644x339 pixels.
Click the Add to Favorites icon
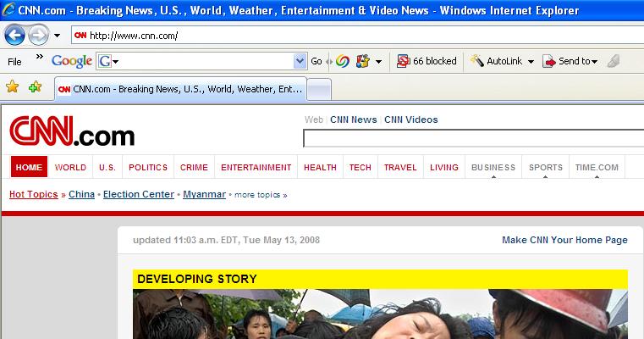tap(35, 87)
